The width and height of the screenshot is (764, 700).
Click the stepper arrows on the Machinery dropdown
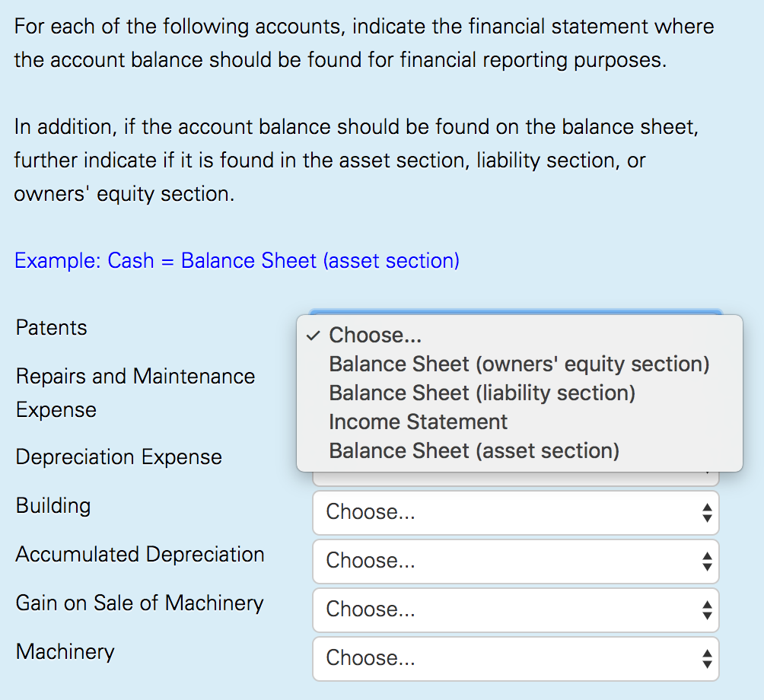coord(706,658)
